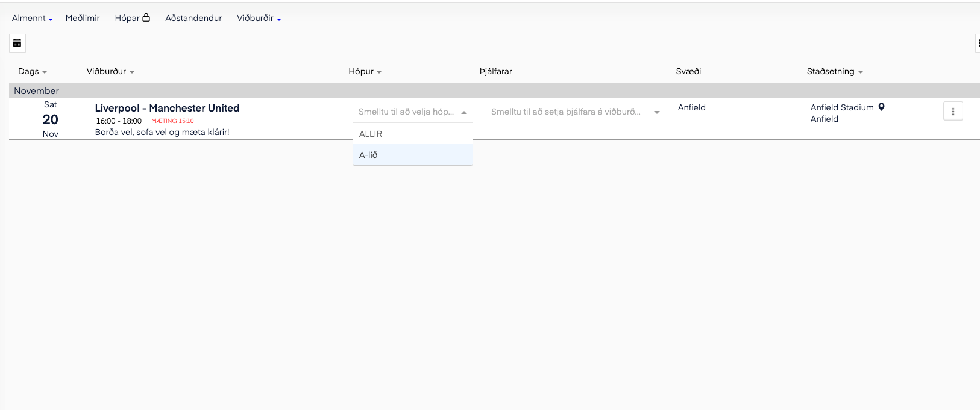
Task: Switch to the Aðstandendur tab
Action: (x=193, y=18)
